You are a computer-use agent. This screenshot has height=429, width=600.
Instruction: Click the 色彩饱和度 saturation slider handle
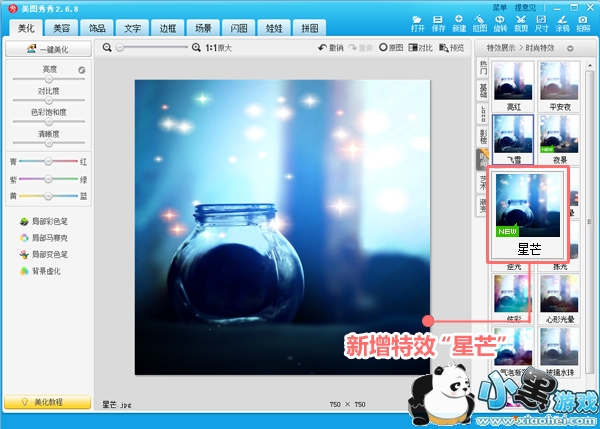point(49,122)
